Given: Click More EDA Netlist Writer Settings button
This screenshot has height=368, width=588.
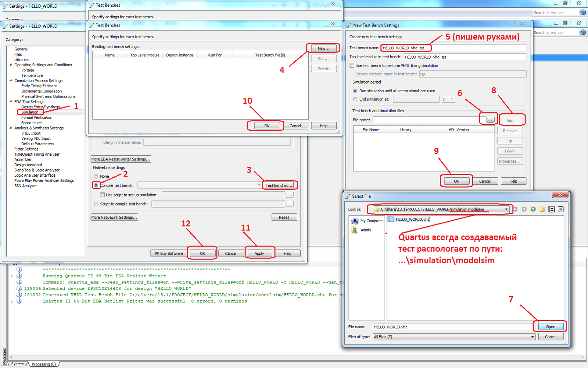Looking at the screenshot, I should pyautogui.click(x=121, y=159).
